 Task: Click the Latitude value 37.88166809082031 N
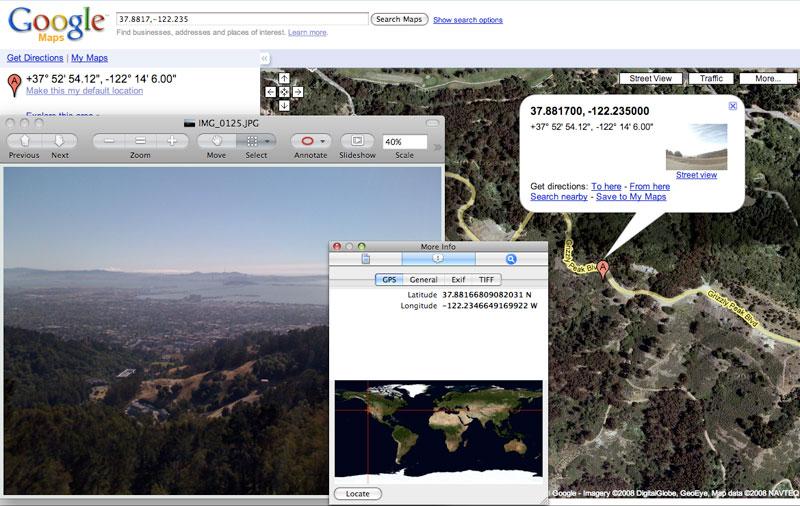coord(486,295)
